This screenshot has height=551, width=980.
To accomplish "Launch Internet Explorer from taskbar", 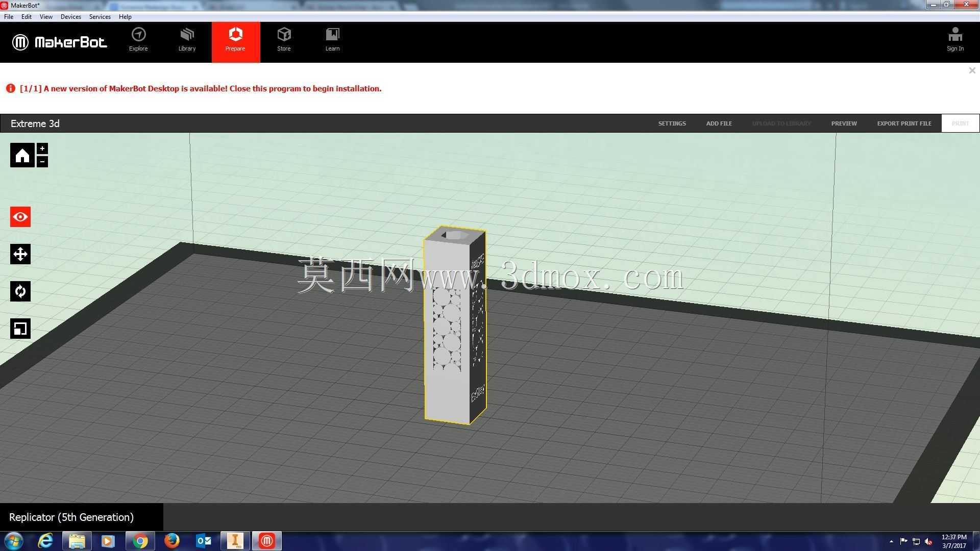I will (45, 541).
